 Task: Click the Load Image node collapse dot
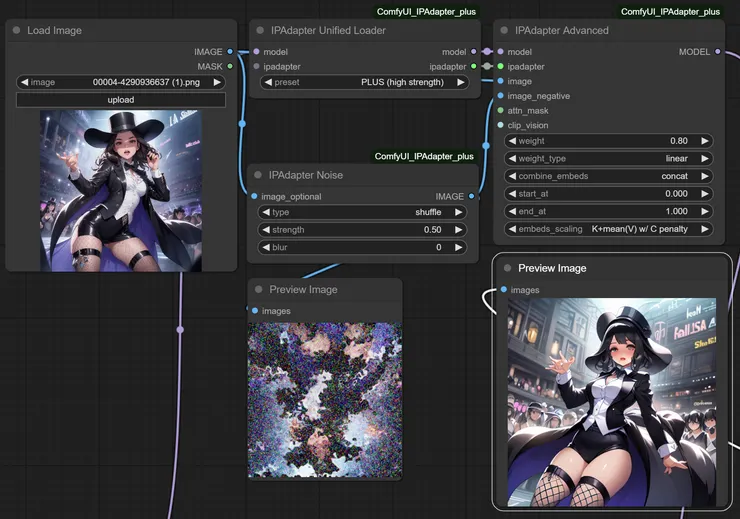[x=16, y=31]
